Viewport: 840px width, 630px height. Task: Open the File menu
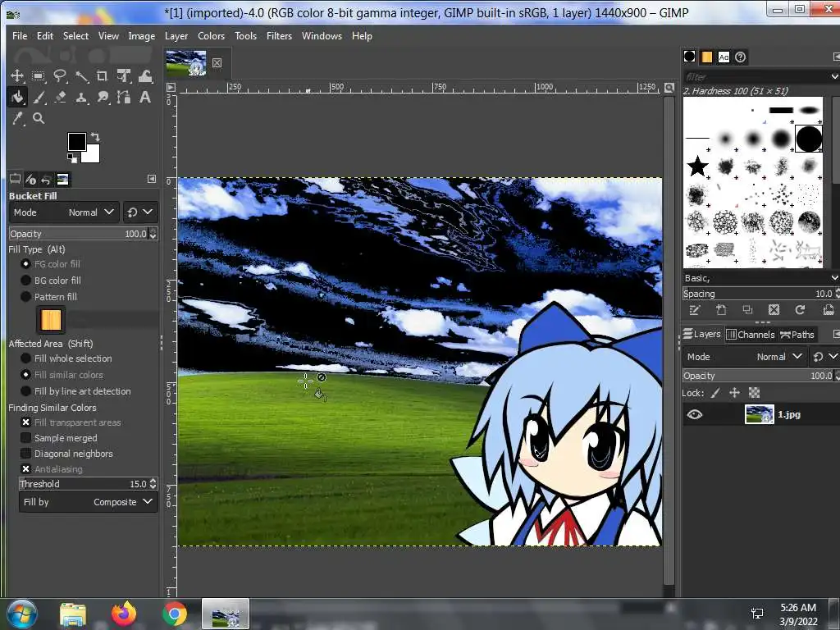tap(20, 36)
